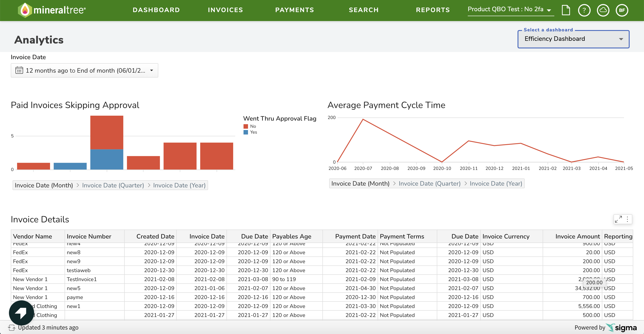The height and width of the screenshot is (334, 644).
Task: Click the 2020-07 peak on the line chart
Action: 363,119
